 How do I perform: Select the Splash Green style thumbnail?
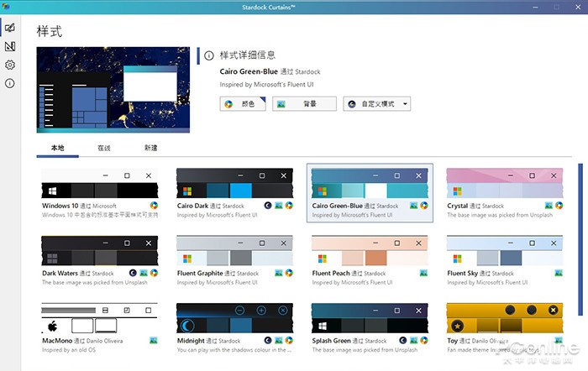click(370, 318)
